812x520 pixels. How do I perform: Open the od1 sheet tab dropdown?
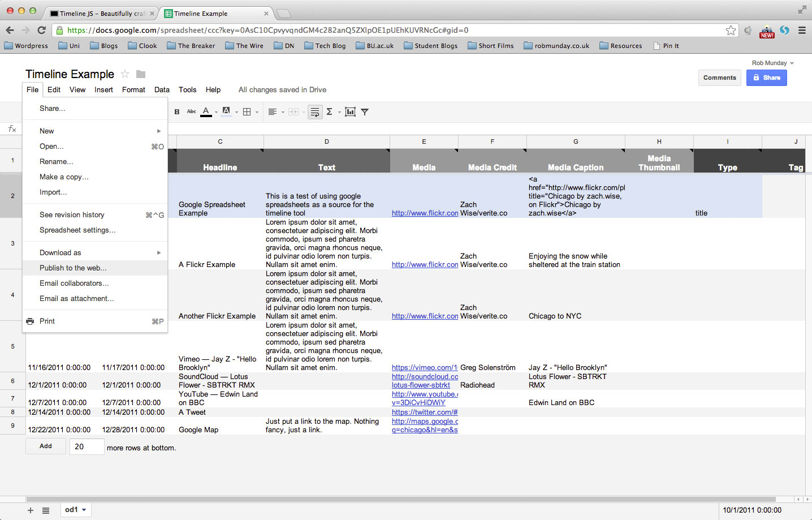pos(84,510)
